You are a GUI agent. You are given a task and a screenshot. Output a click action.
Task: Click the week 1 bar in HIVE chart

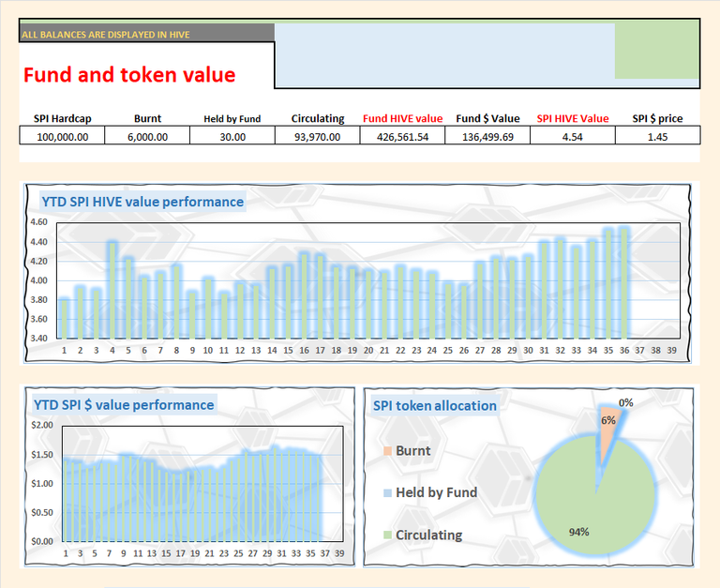(64, 319)
